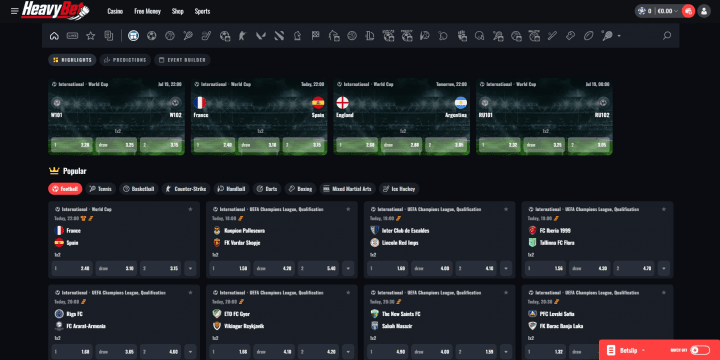Star the Kuopion Palloseura match card
Image resolution: width=720 pixels, height=360 pixels.
click(x=348, y=209)
